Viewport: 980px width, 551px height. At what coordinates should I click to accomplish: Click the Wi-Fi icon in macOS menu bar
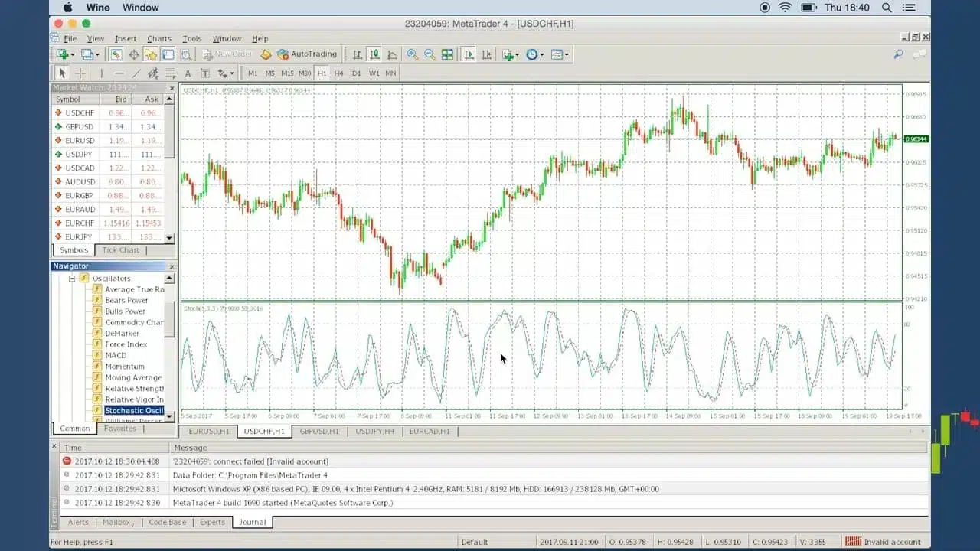(785, 8)
